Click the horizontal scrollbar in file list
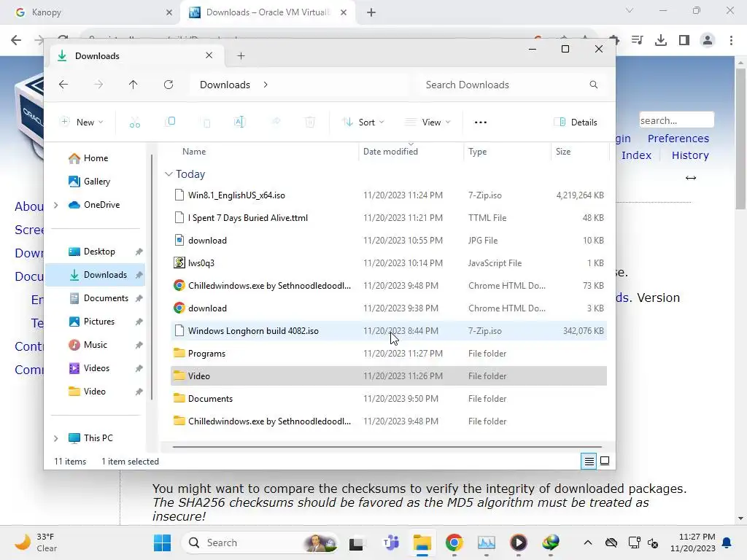Image resolution: width=747 pixels, height=560 pixels. [387, 447]
